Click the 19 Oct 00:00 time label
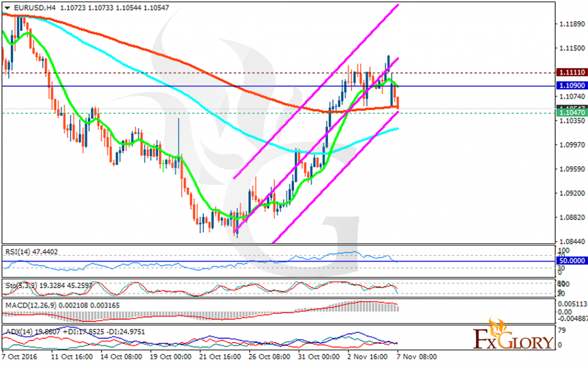Viewport: 588px width, 365px height. pyautogui.click(x=171, y=356)
